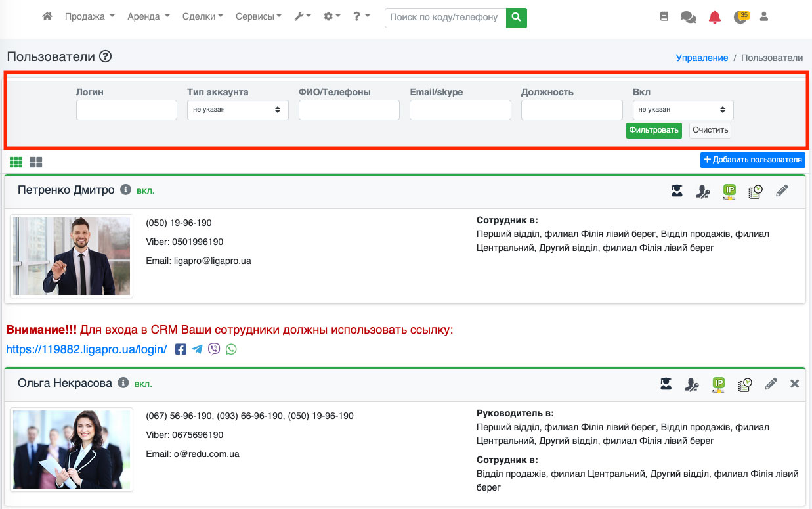Click email ligapro@ligapro.ua text
Image resolution: width=812 pixels, height=509 pixels.
click(212, 261)
